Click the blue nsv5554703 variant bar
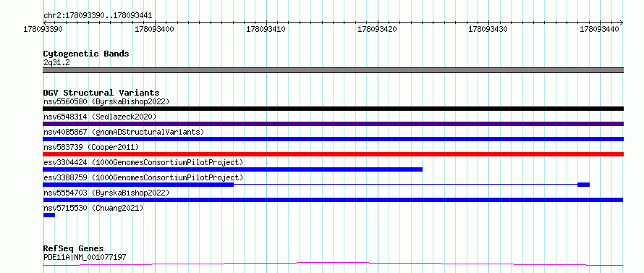644x273 pixels. 333,200
